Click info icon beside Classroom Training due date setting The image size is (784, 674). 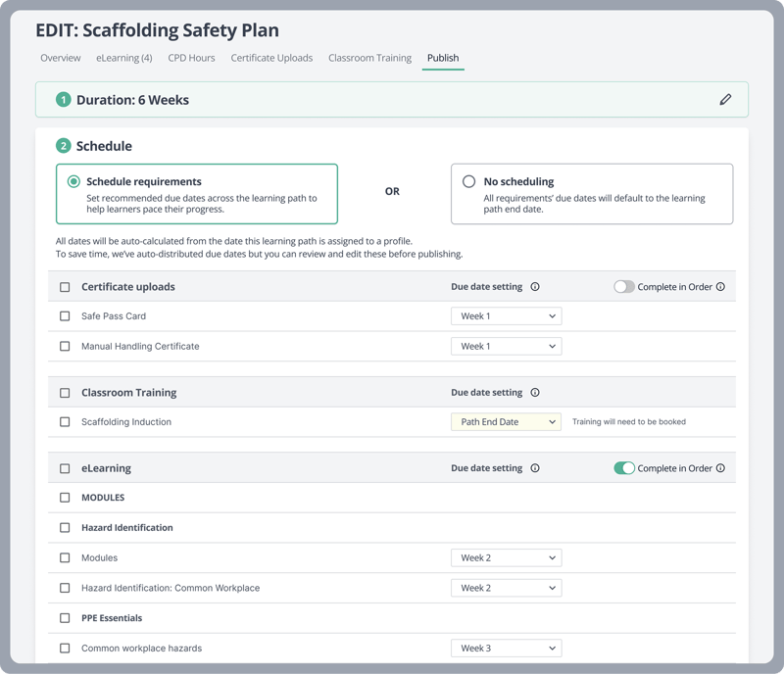pos(535,393)
